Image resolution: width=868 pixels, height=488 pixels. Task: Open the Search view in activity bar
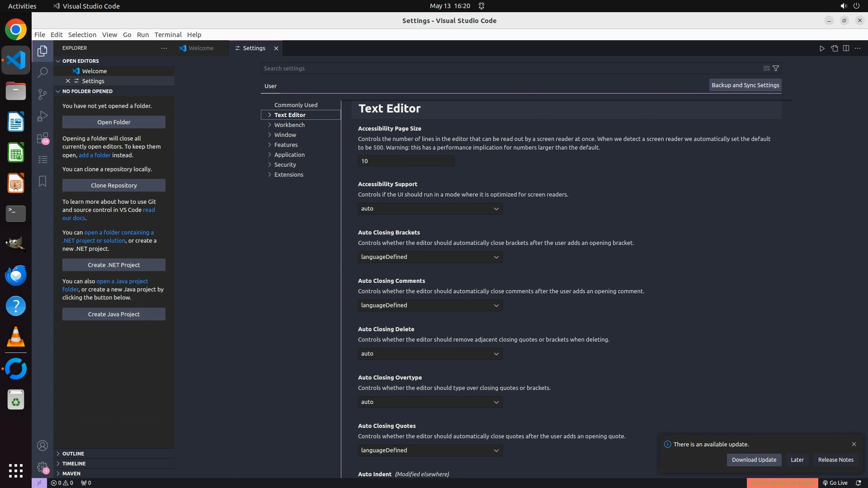pos(42,72)
